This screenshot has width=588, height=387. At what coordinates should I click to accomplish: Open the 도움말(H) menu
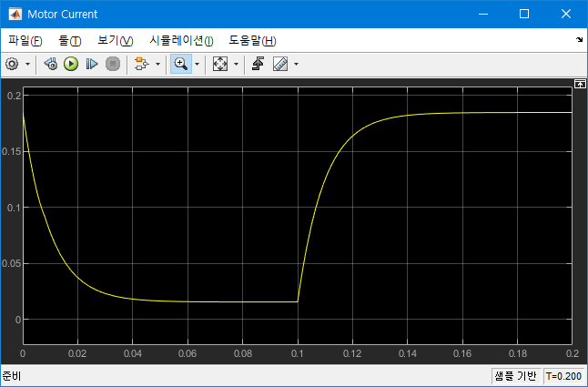(252, 40)
